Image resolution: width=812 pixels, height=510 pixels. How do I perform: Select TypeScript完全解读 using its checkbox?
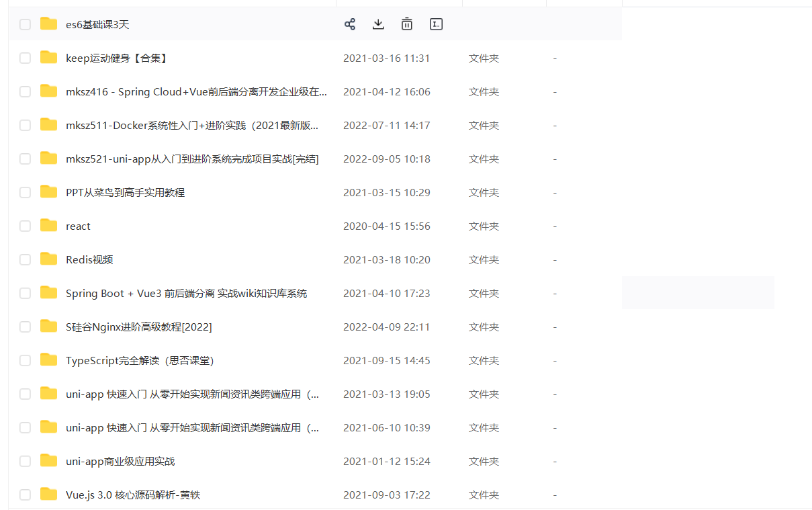(x=25, y=361)
